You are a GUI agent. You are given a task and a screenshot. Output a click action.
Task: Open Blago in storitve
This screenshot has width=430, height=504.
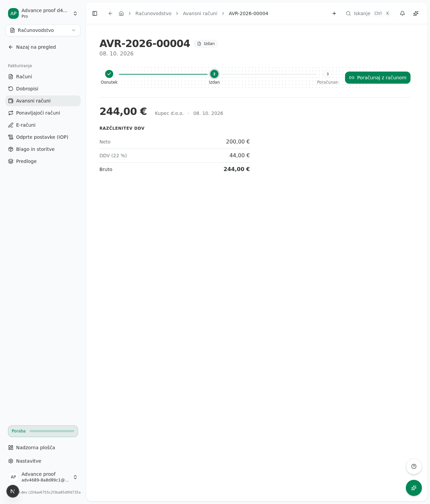43,149
